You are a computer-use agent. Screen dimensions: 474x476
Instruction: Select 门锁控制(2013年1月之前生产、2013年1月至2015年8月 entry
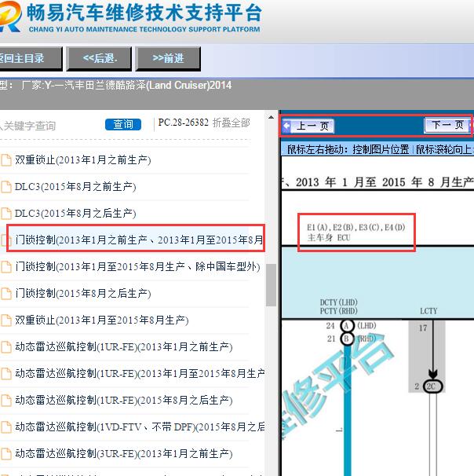(139, 240)
